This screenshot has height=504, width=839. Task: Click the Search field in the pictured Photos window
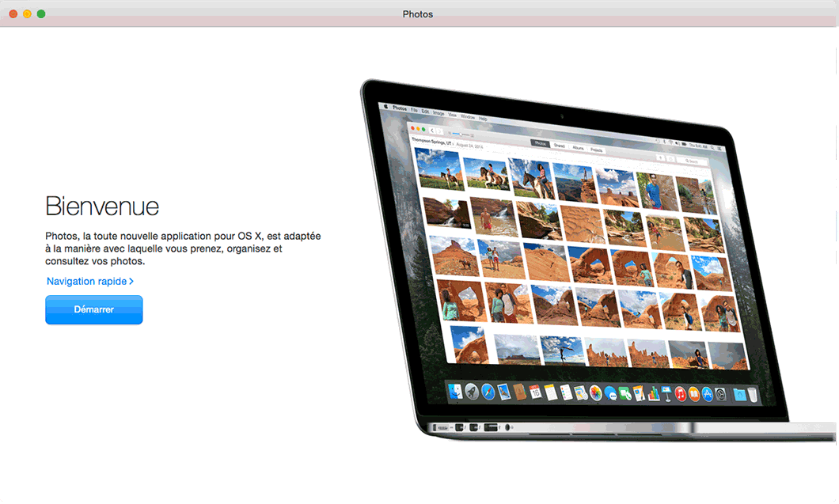pyautogui.click(x=693, y=161)
